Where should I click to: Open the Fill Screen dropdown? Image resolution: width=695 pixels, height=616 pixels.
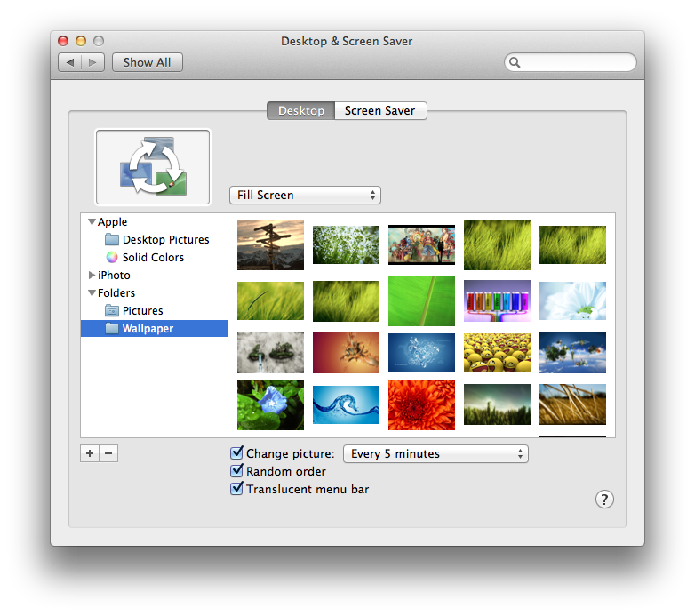pos(305,195)
